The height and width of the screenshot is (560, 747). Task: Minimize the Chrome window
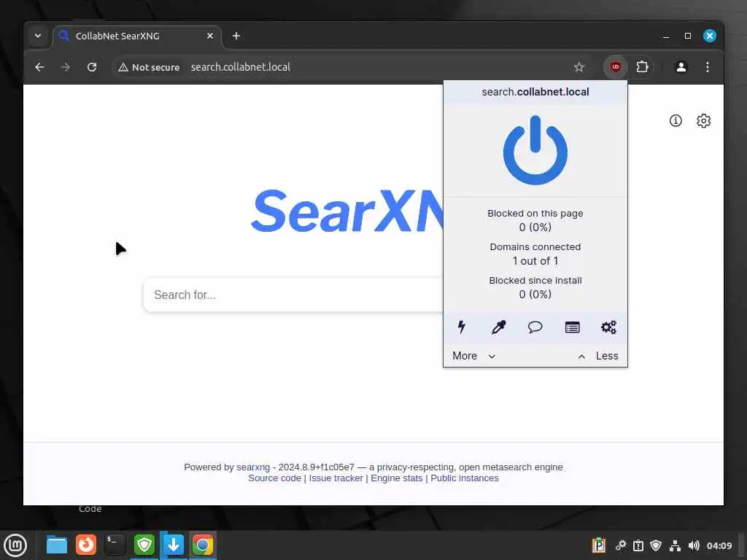666,36
